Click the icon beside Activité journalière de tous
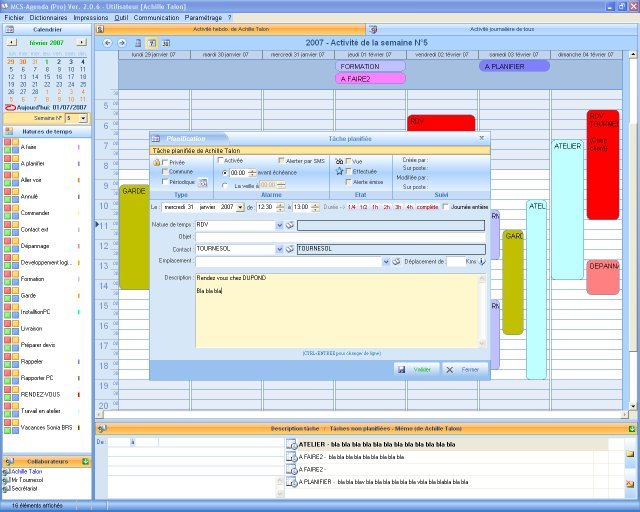 coord(373,29)
